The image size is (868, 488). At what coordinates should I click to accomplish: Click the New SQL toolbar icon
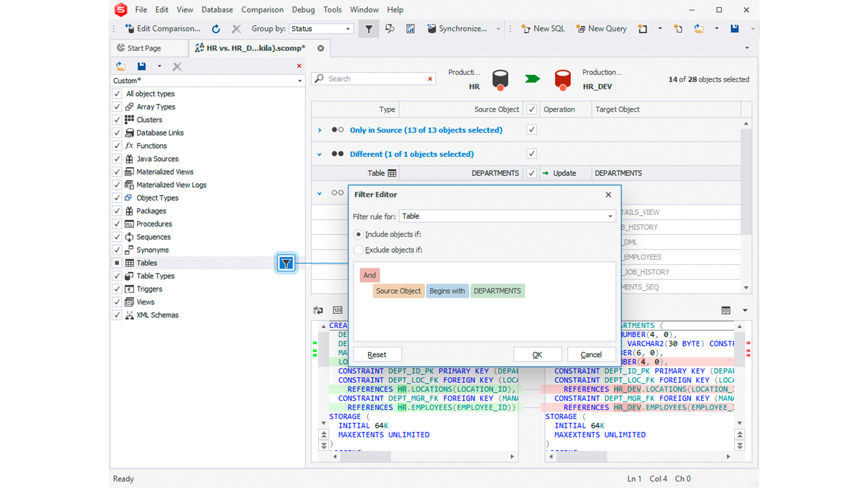tap(542, 28)
